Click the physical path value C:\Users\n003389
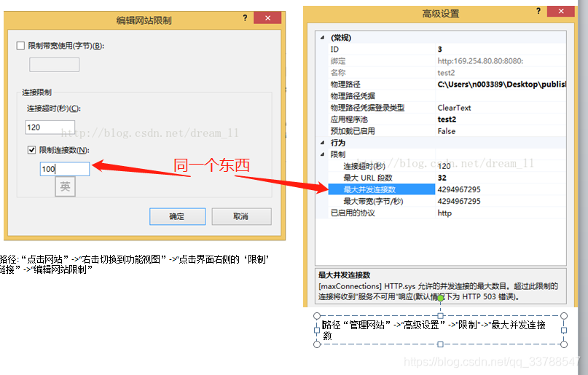The height and width of the screenshot is (375, 588). click(x=501, y=84)
